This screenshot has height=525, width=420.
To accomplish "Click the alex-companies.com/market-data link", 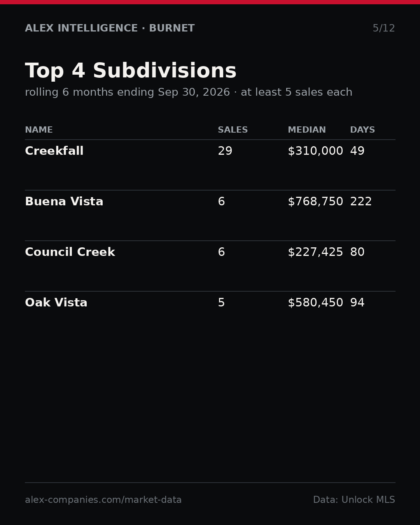I will click(103, 500).
